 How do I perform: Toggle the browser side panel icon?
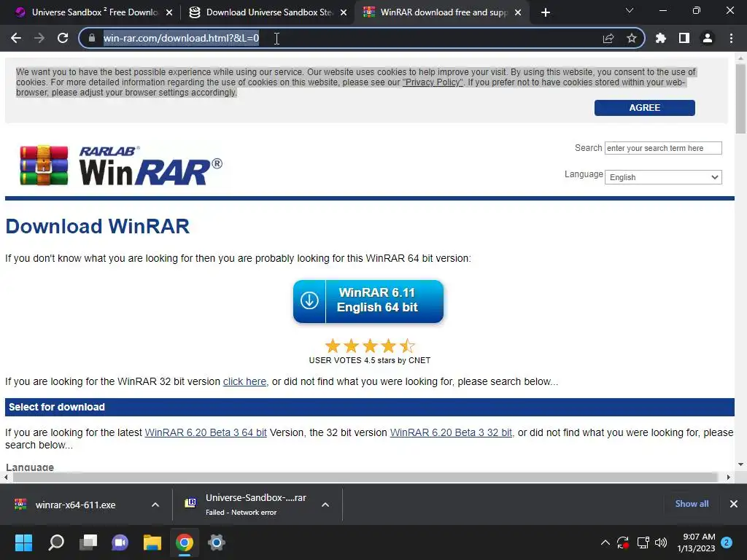(x=684, y=38)
